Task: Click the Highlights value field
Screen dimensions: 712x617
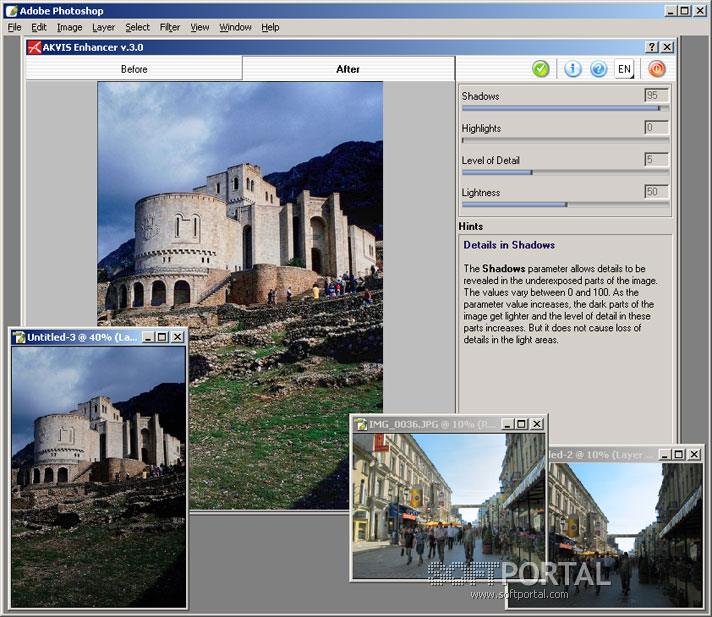Action: point(656,128)
